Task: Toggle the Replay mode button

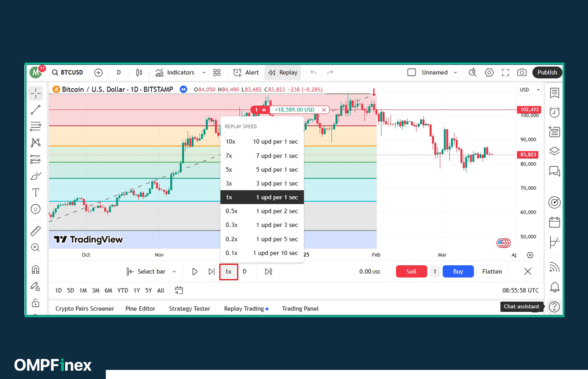Action: [x=283, y=72]
